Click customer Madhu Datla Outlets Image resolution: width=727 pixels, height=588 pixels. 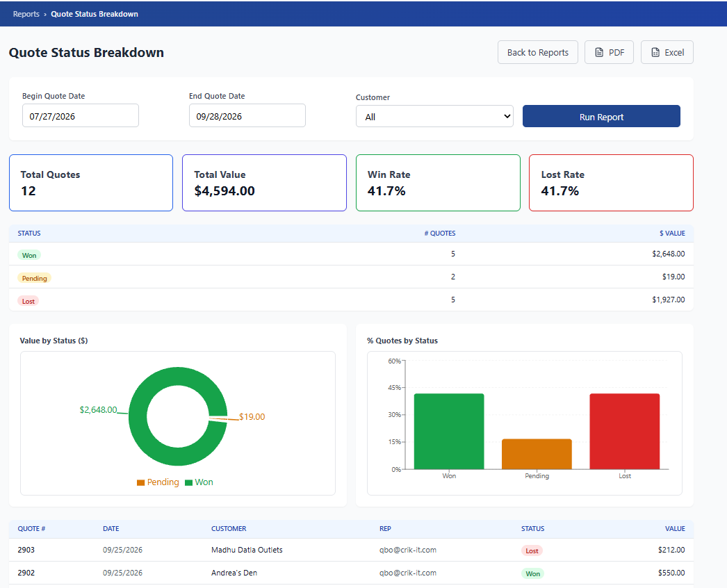[247, 550]
